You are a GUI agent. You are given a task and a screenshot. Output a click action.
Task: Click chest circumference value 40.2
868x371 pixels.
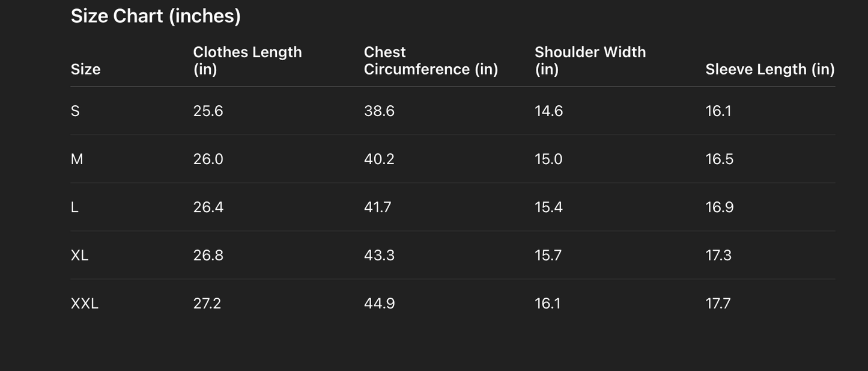[379, 159]
